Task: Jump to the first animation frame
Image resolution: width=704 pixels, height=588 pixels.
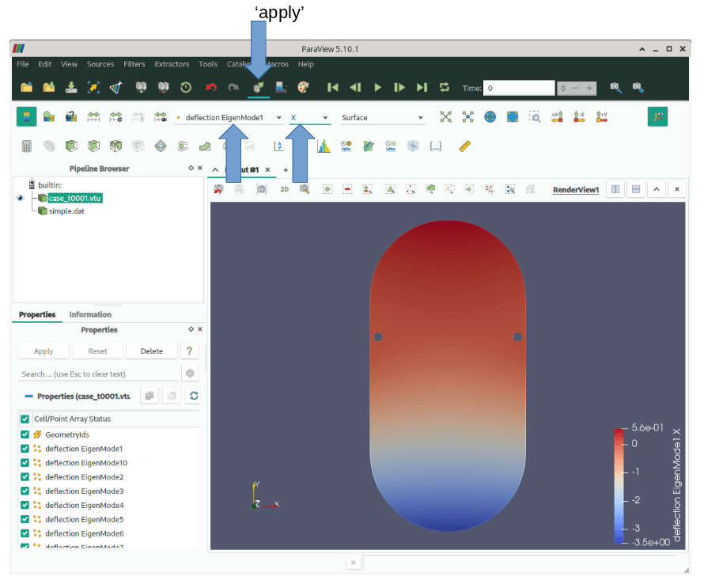Action: (333, 87)
